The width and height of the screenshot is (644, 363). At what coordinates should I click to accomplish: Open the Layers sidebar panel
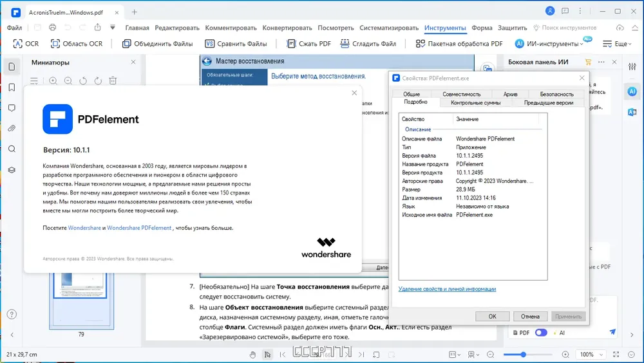(x=12, y=169)
